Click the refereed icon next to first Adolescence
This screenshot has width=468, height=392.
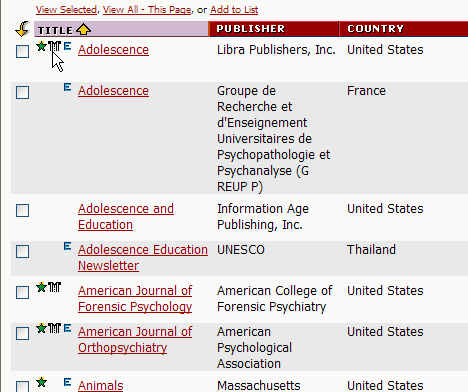coord(55,46)
